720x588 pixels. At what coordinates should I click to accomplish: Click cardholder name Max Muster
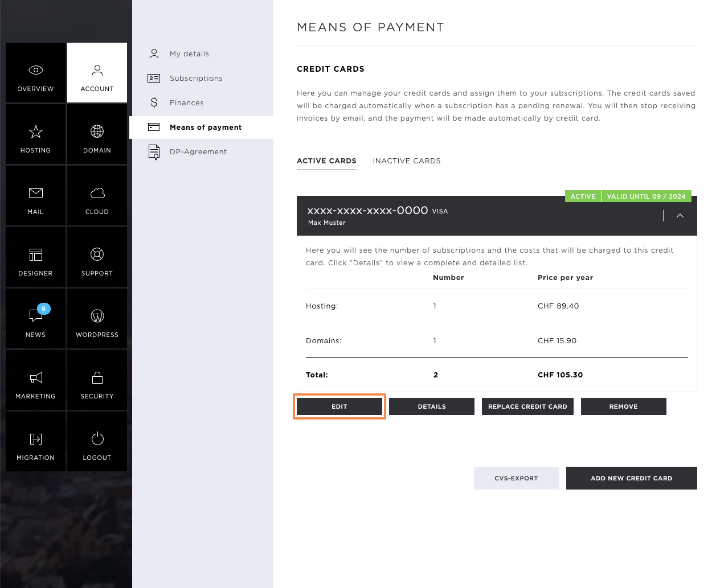[x=327, y=223]
